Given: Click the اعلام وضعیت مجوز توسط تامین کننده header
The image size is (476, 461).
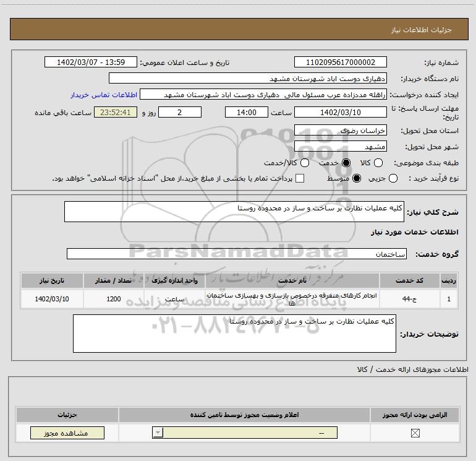Looking at the screenshot, I should [x=244, y=415].
